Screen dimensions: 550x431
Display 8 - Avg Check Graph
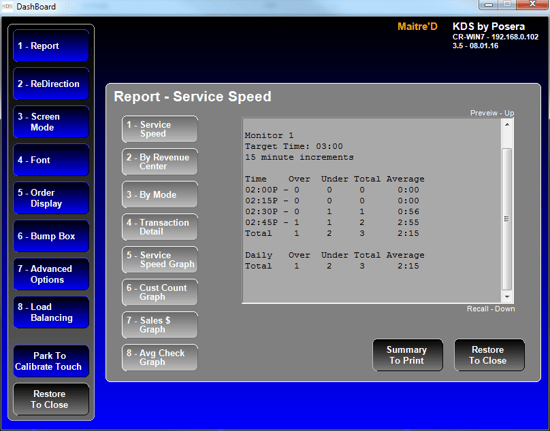point(160,357)
